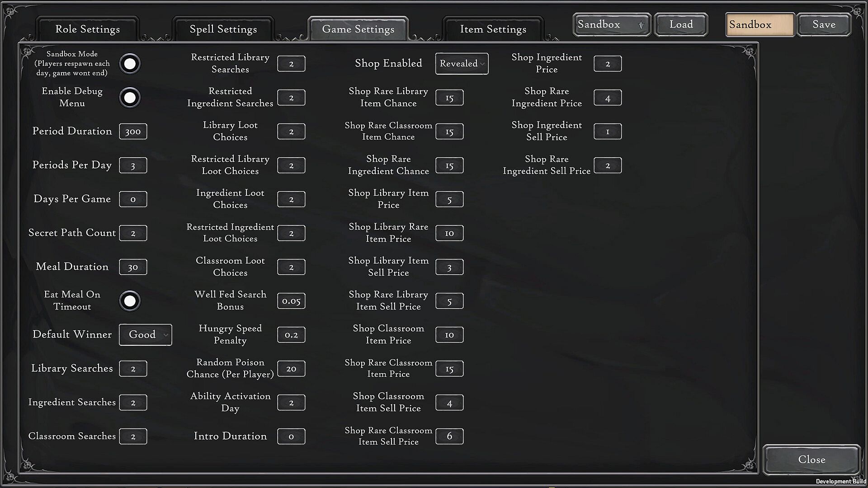This screenshot has height=488, width=868.
Task: Click the Period Duration input field
Action: click(133, 131)
